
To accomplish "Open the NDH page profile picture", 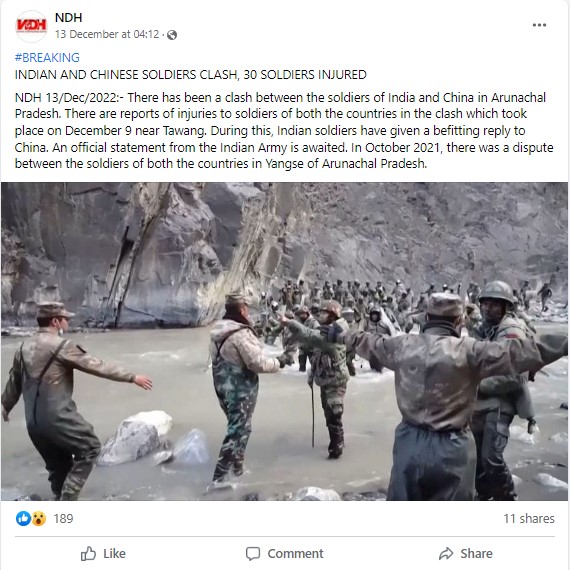I will [31, 25].
